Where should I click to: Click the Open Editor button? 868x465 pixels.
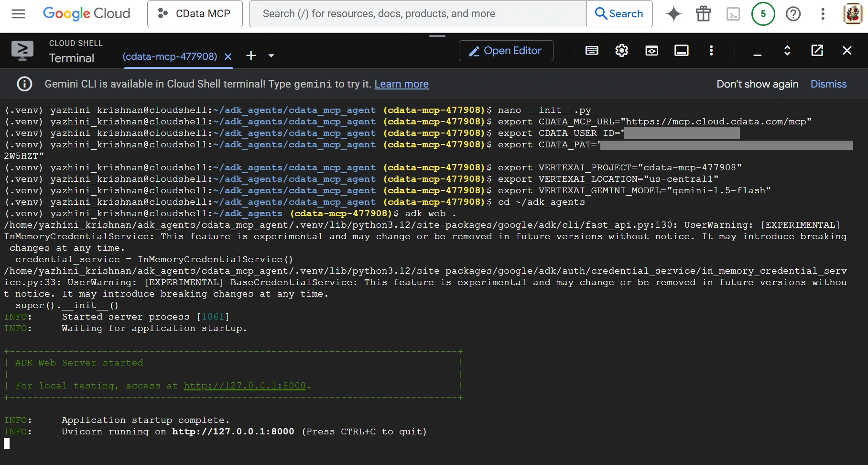(x=505, y=51)
